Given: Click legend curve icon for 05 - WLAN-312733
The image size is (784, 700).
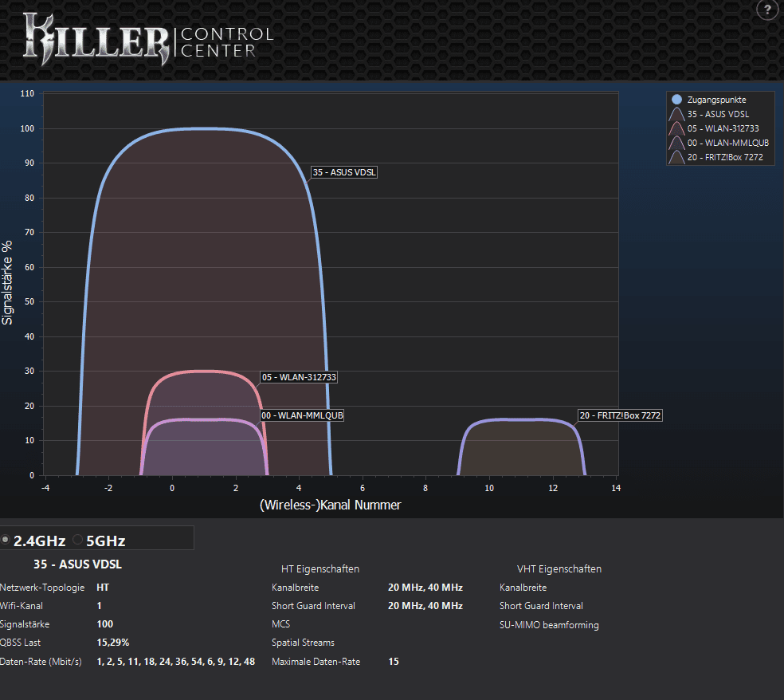Looking at the screenshot, I should click(x=676, y=128).
